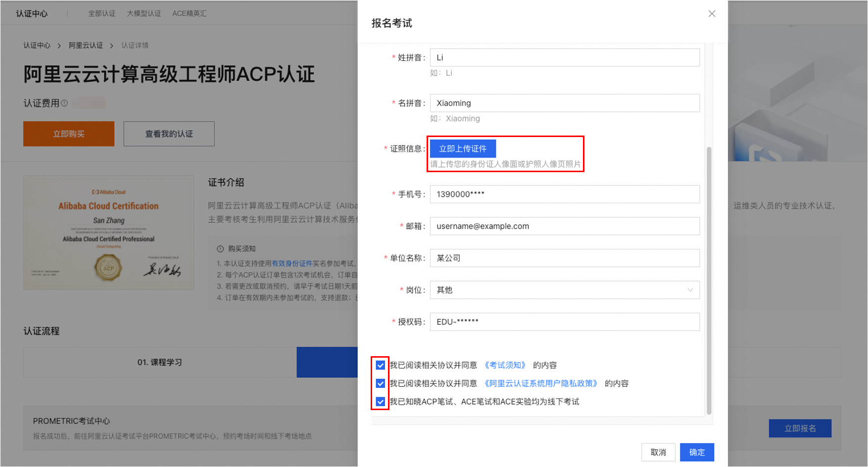Click the breadcrumb chevron after 阿里云认证
The image size is (868, 467).
(x=112, y=46)
